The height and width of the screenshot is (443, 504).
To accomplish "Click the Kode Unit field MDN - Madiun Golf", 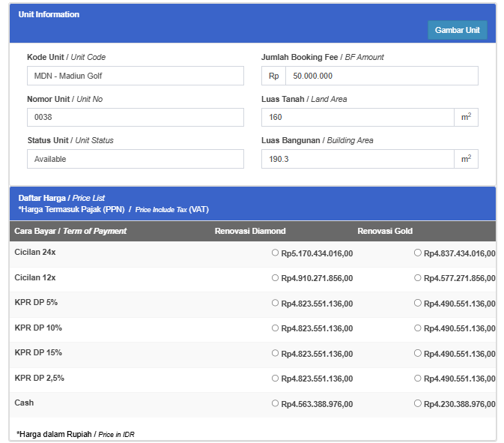I will tap(136, 76).
